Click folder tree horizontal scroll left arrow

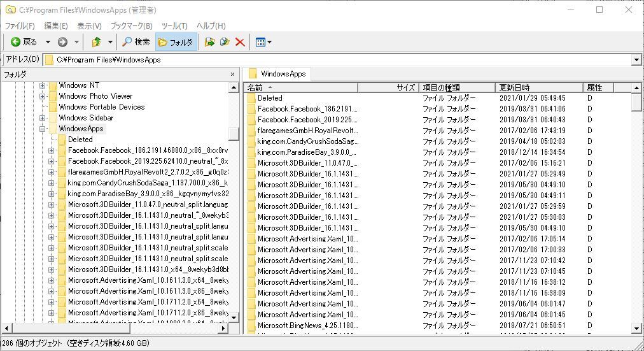tap(6, 329)
